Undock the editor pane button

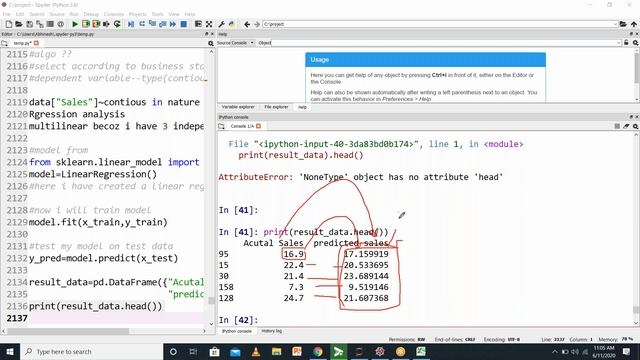tap(207, 34)
